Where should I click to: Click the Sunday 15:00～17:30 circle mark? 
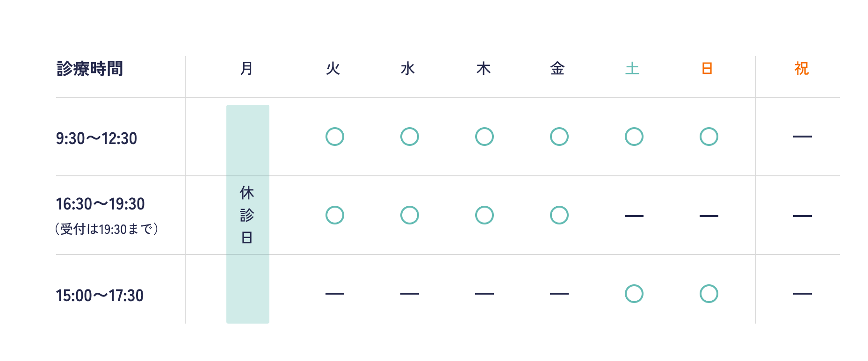(709, 294)
